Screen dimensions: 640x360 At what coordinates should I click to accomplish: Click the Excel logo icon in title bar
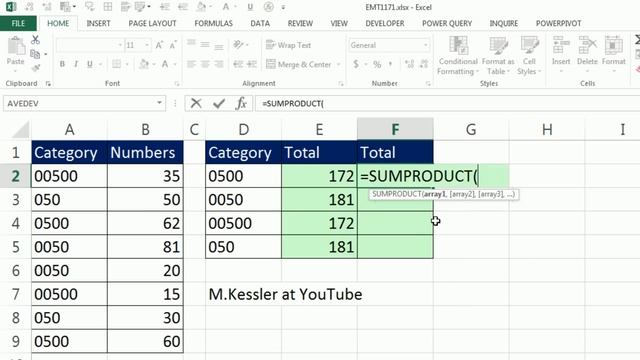[x=10, y=7]
